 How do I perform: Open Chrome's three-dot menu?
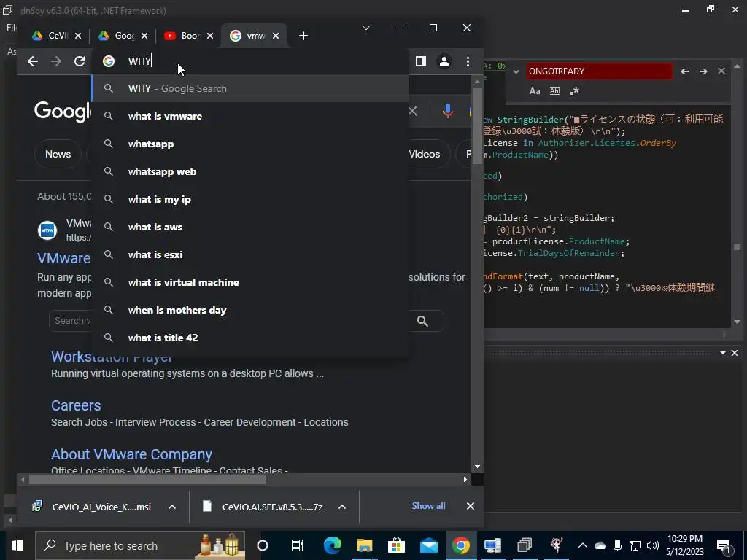coord(468,61)
